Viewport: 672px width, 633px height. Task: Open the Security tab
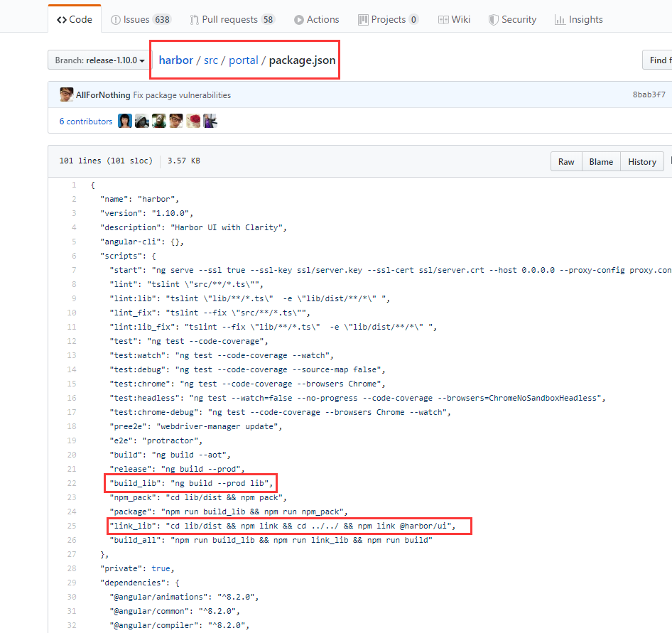(x=512, y=20)
